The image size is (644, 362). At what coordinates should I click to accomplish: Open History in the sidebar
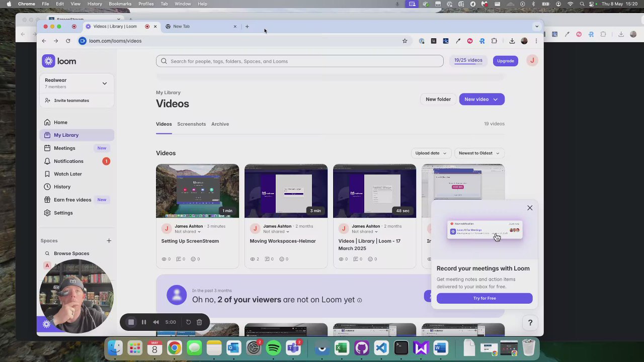click(62, 187)
